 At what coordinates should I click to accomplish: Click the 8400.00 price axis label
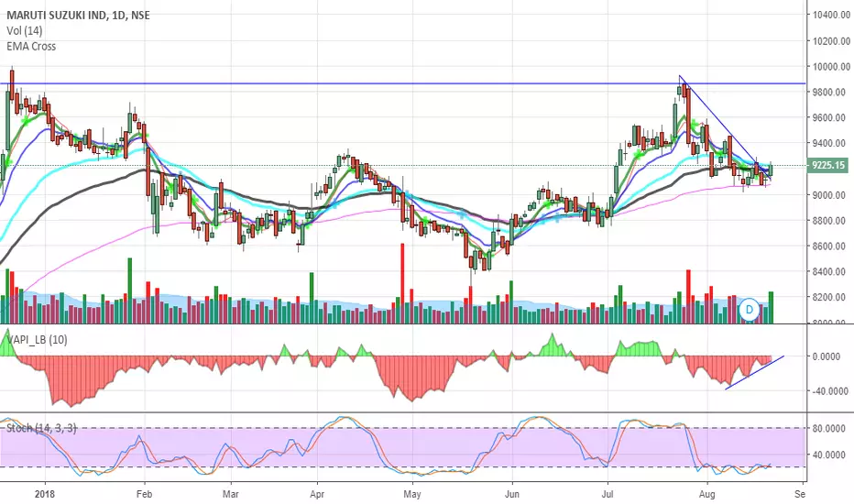[x=831, y=272]
